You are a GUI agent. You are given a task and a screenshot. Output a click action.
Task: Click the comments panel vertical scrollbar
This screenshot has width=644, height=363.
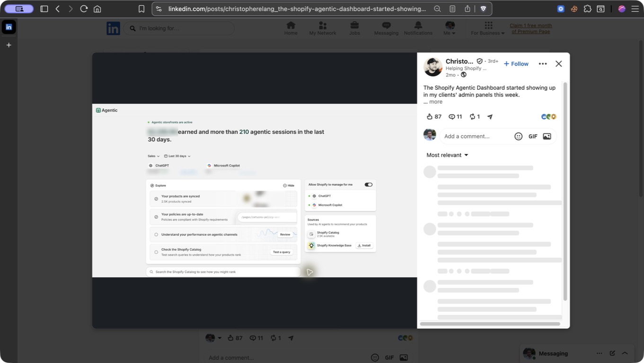tap(565, 191)
